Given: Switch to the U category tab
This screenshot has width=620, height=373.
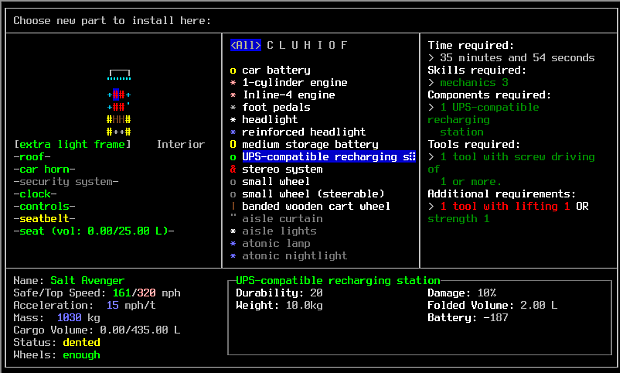Looking at the screenshot, I should (295, 45).
